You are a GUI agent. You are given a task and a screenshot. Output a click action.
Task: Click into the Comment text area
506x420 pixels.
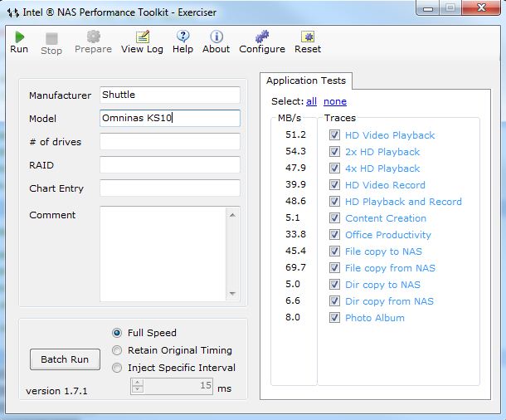(x=163, y=254)
